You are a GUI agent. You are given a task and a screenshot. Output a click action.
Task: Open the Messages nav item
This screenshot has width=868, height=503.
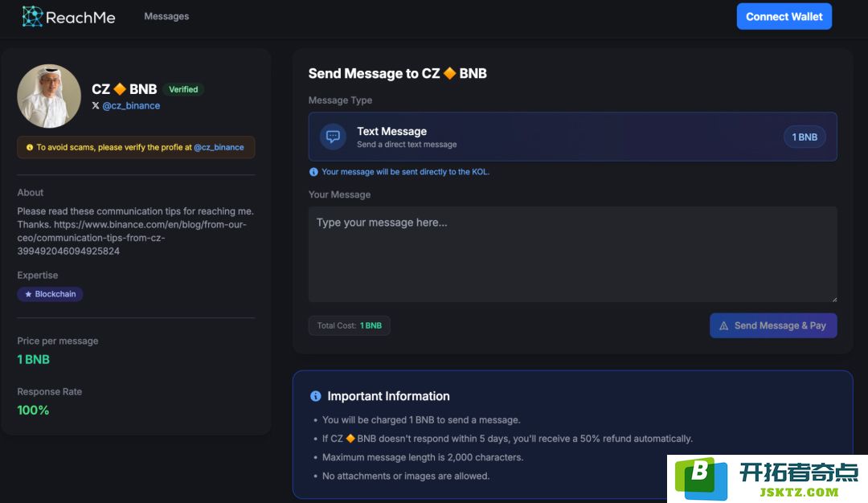(x=166, y=17)
